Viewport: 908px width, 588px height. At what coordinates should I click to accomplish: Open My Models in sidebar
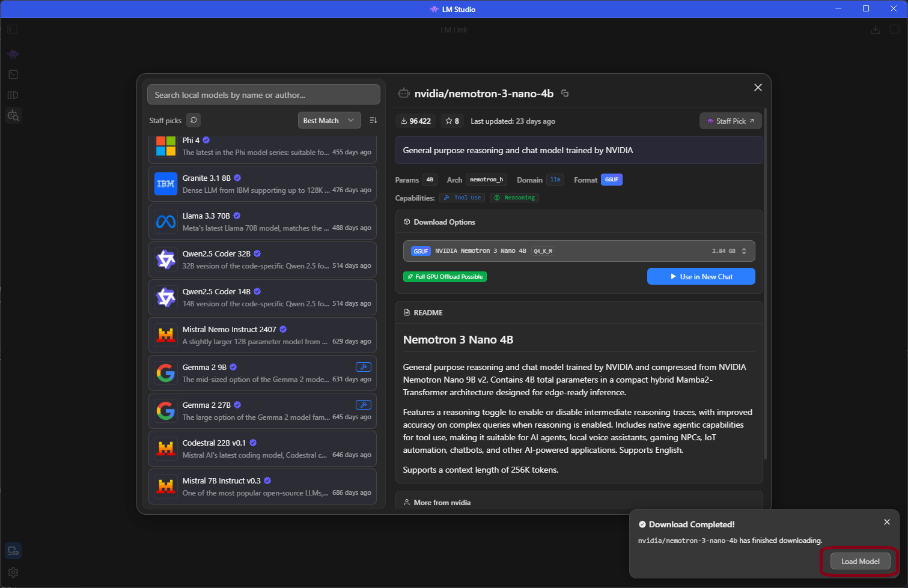13,95
